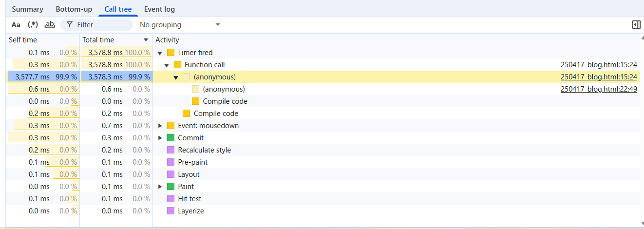Image resolution: width=644 pixels, height=229 pixels.
Task: Select the purple Layout icon
Action: (170, 174)
